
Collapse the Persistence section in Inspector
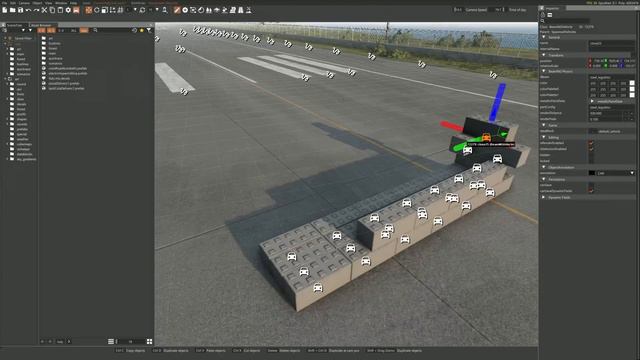[x=544, y=179]
